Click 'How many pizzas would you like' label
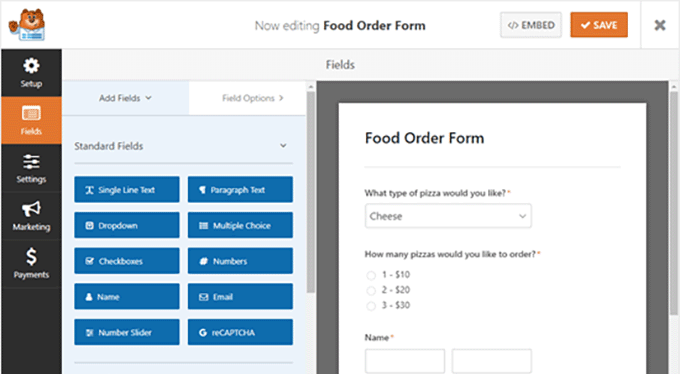 click(x=450, y=254)
